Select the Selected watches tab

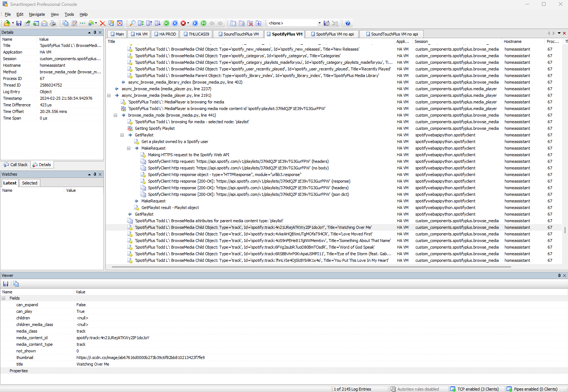(x=29, y=183)
